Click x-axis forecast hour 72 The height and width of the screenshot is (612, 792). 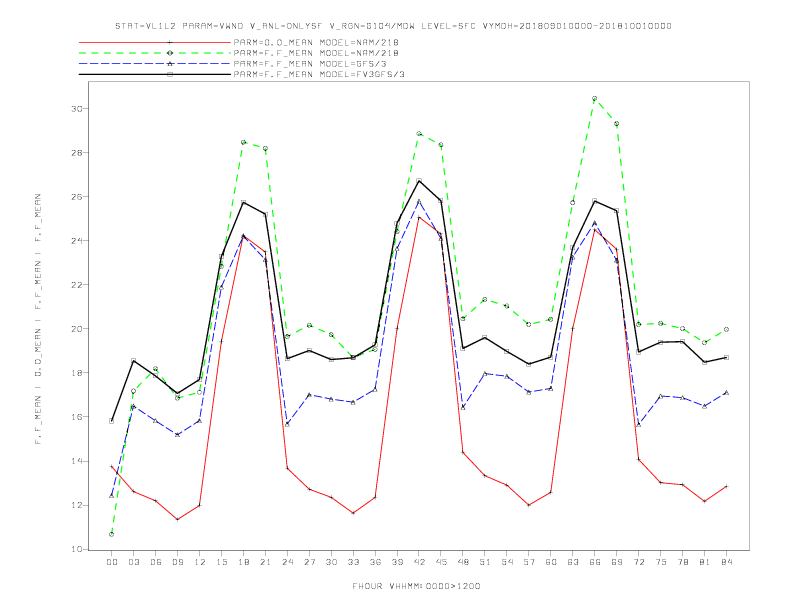point(639,562)
